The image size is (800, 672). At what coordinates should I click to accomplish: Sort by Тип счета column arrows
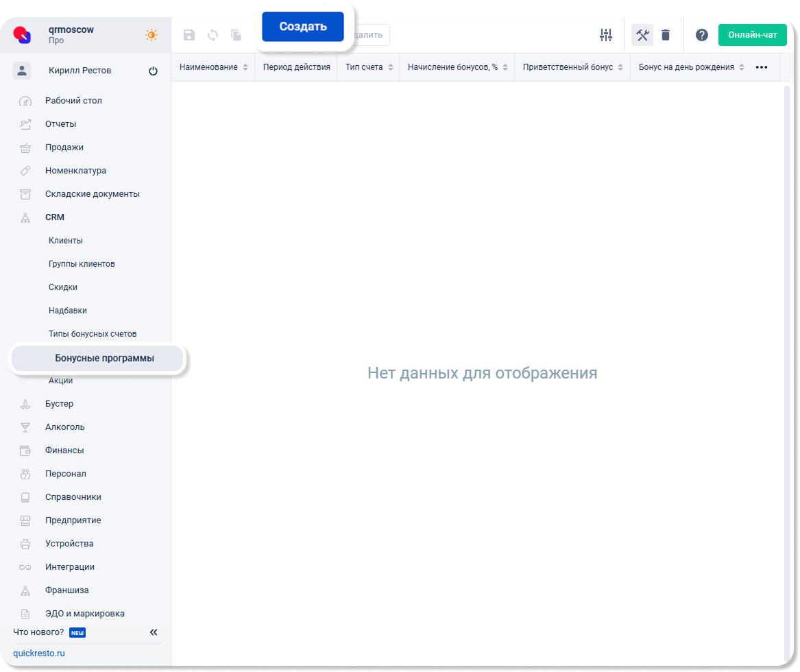click(390, 67)
